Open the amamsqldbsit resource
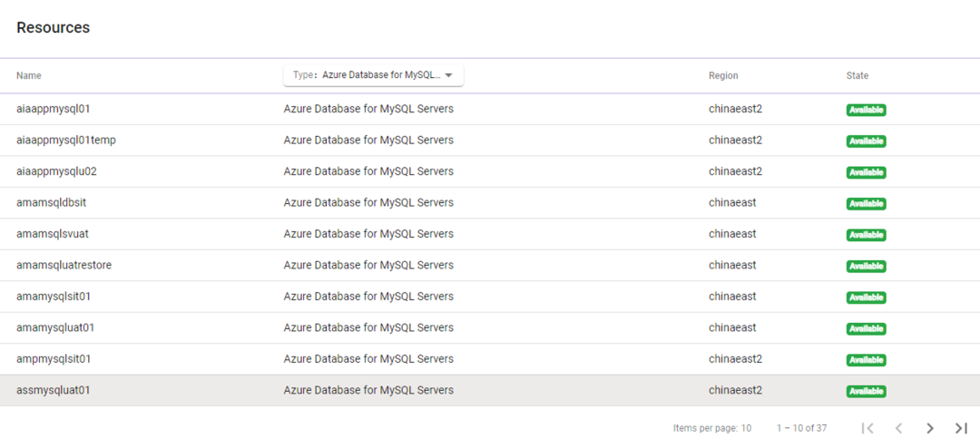This screenshot has height=448, width=980. coord(52,203)
